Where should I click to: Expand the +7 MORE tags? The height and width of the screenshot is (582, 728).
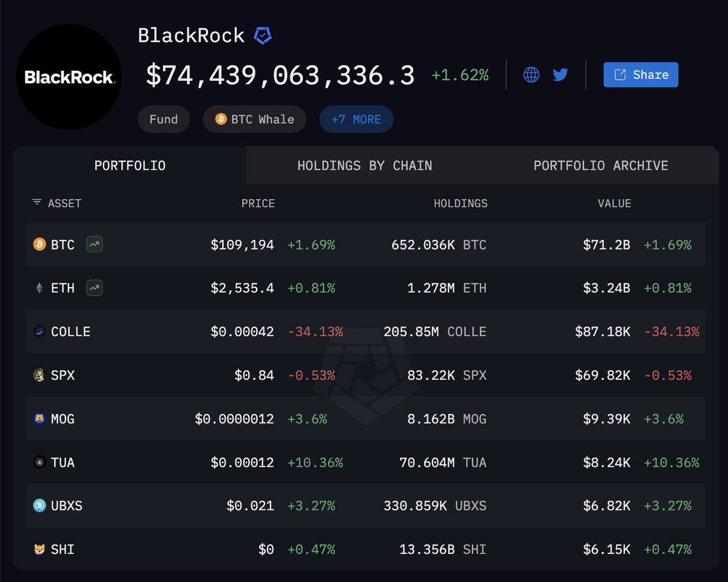pyautogui.click(x=356, y=119)
